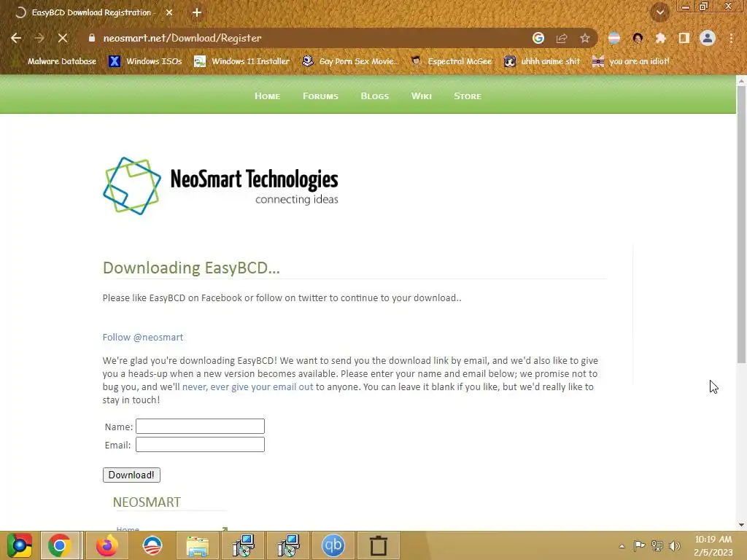Open the Start menu button
Screen dimensions: 747x560
(19, 545)
